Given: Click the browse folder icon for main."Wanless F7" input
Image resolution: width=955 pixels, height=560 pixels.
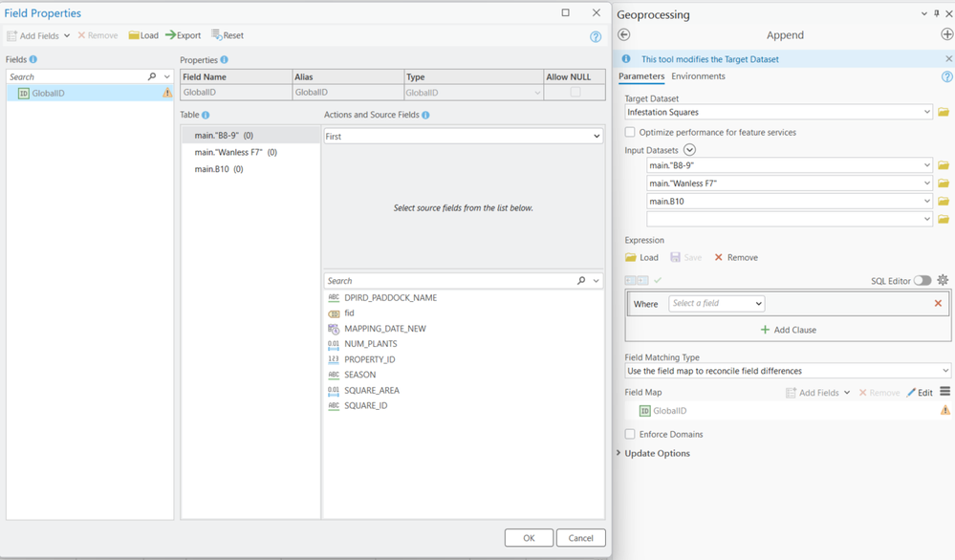Looking at the screenshot, I should 944,183.
